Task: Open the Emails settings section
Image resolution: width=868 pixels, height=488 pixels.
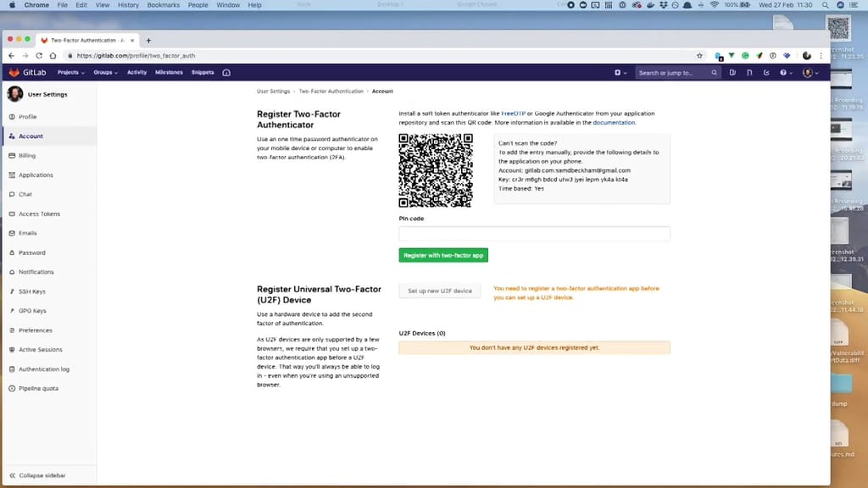Action: click(x=30, y=233)
